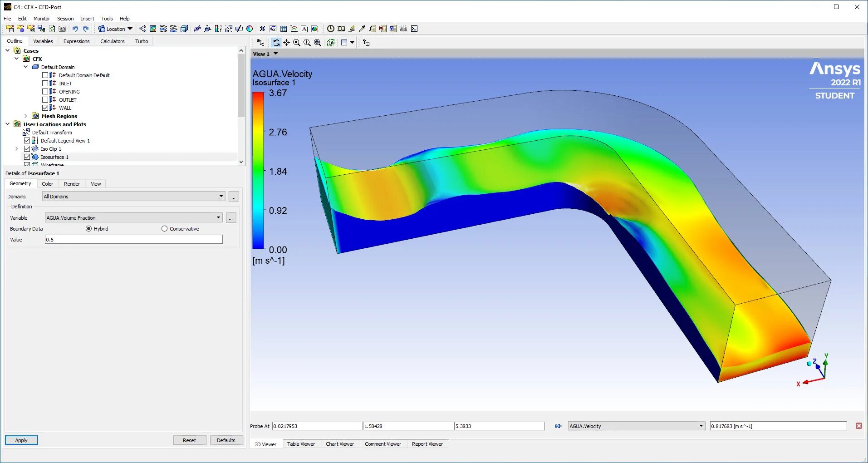This screenshot has height=463, width=868.
Task: Insert a Contour with the contour icon
Action: [x=152, y=29]
